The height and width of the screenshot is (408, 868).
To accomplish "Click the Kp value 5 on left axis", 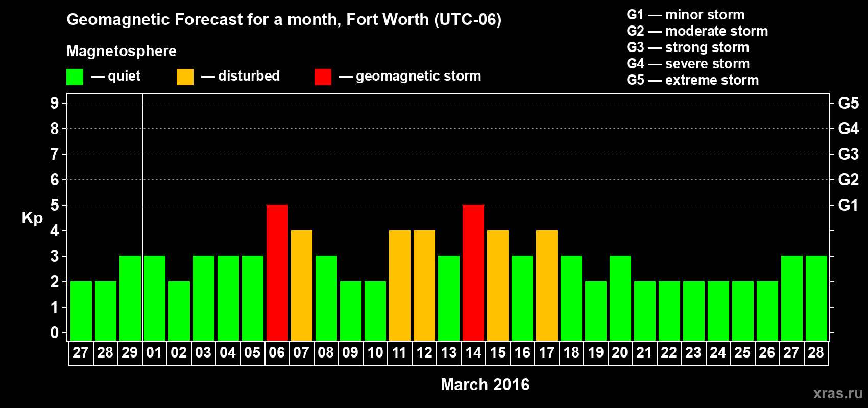I will (x=55, y=205).
